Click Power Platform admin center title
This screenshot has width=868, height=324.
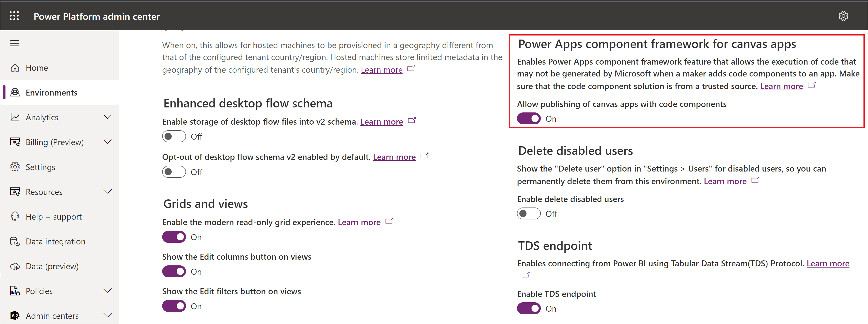click(97, 16)
